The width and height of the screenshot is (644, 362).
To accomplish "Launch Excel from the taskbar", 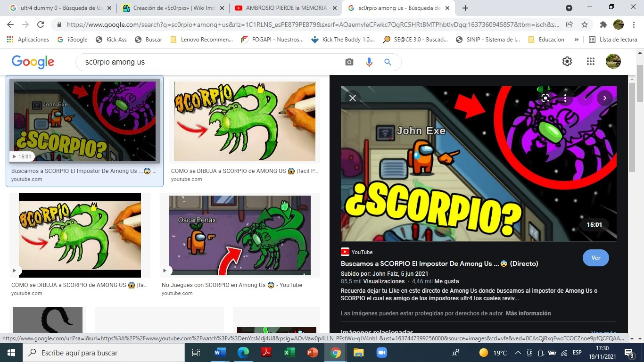I will [x=289, y=353].
